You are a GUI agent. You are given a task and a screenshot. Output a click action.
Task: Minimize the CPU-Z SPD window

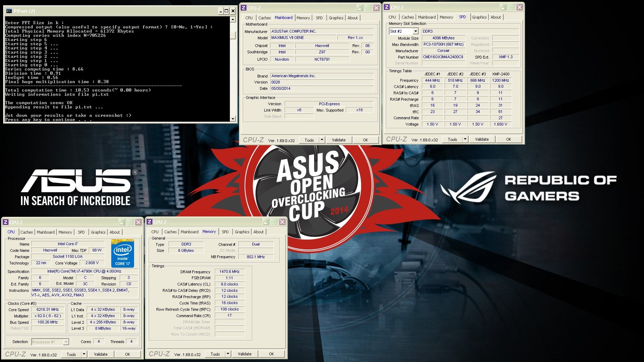coord(503,7)
